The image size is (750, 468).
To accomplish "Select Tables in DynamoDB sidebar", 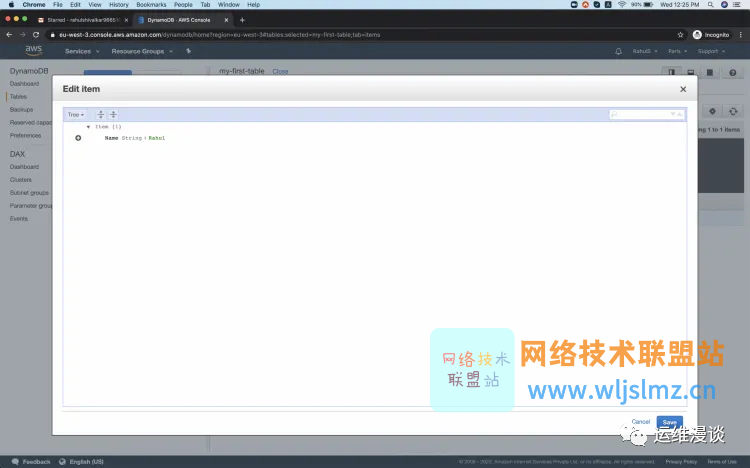I will click(18, 97).
